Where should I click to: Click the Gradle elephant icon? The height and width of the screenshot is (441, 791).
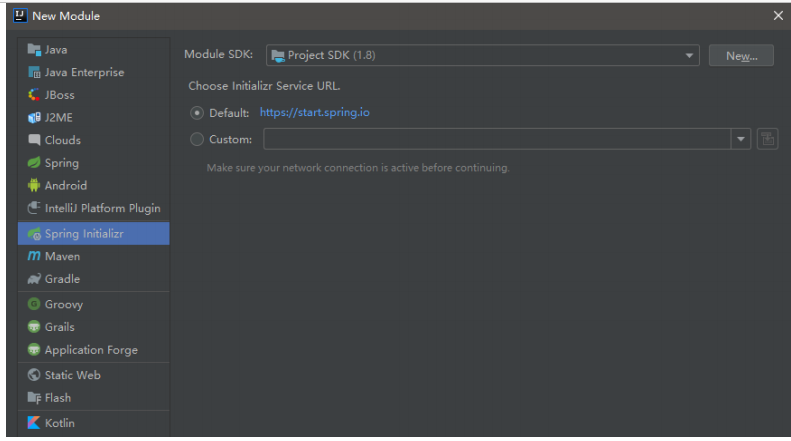pyautogui.click(x=34, y=279)
